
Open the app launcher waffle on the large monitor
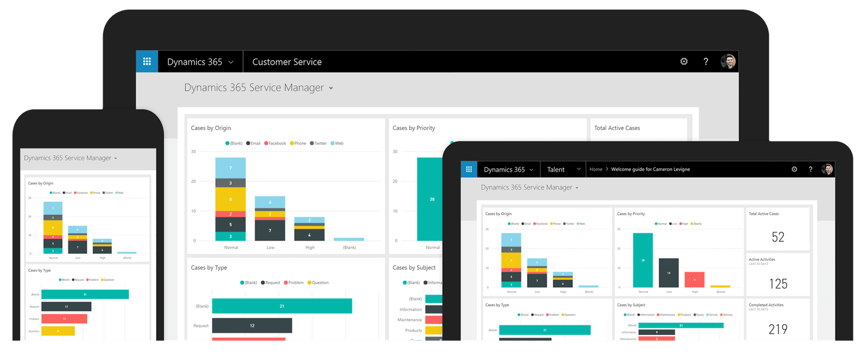[x=146, y=62]
